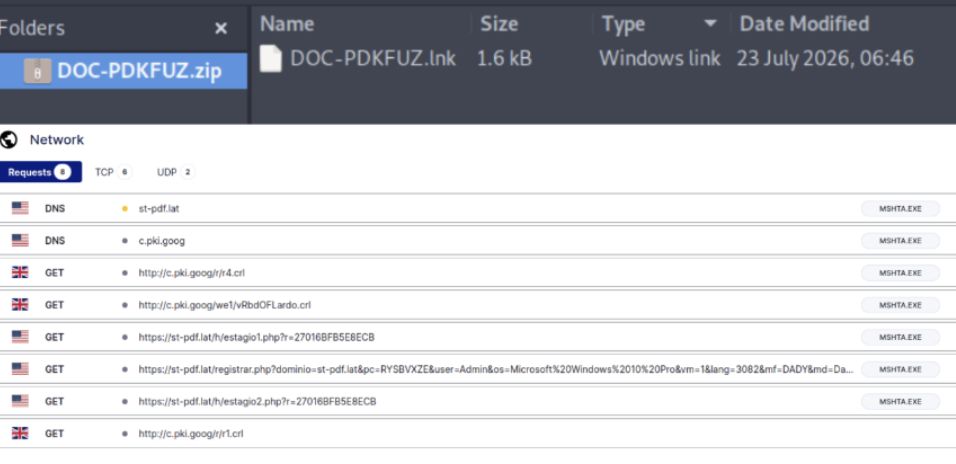The image size is (956, 464).
Task: Click gray status dot on r1.crl row
Action: click(125, 434)
